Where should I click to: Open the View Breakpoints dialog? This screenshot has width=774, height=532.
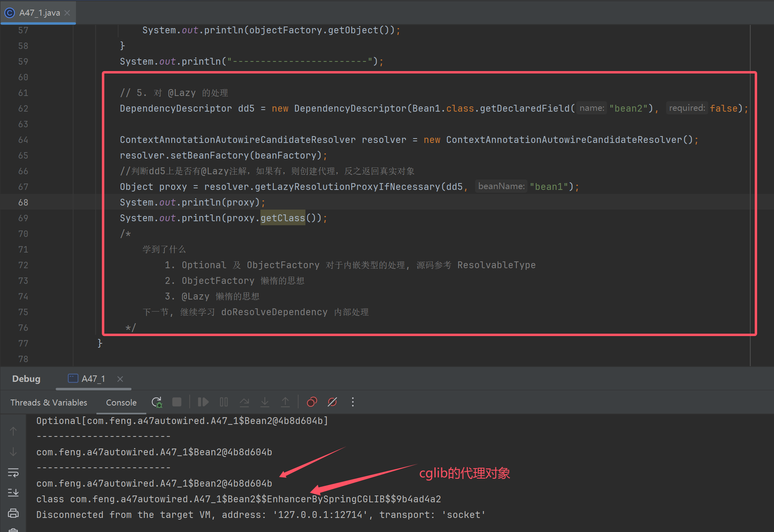pyautogui.click(x=312, y=402)
